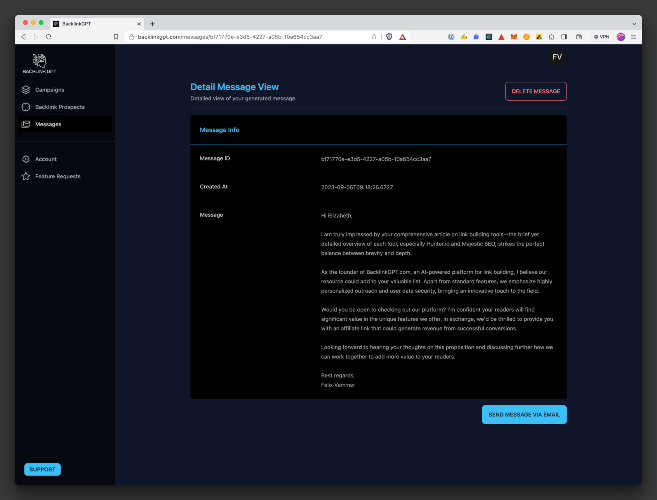The image size is (657, 500).
Task: Click the BacklinkGPT logo
Action: click(x=39, y=63)
